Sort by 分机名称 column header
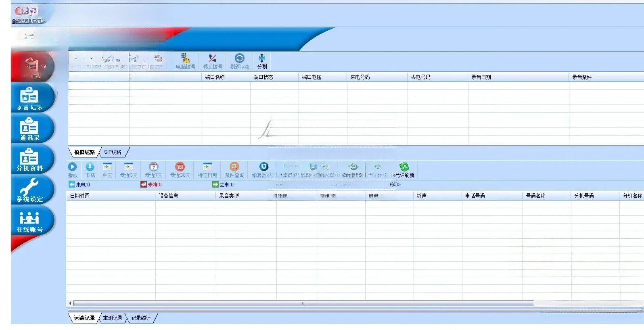Viewport: 644px width, 330px height. coord(632,196)
